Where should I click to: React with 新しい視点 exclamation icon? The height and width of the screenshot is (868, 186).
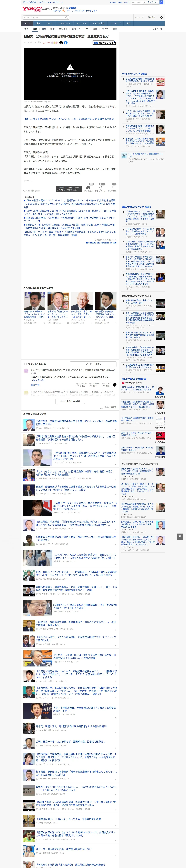tap(112, 188)
